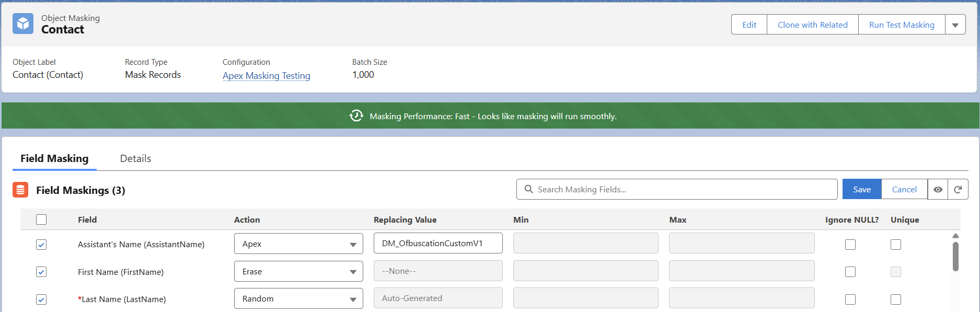Toggle the select-all fields header checkbox
Image resolution: width=980 pixels, height=312 pixels.
pos(41,219)
